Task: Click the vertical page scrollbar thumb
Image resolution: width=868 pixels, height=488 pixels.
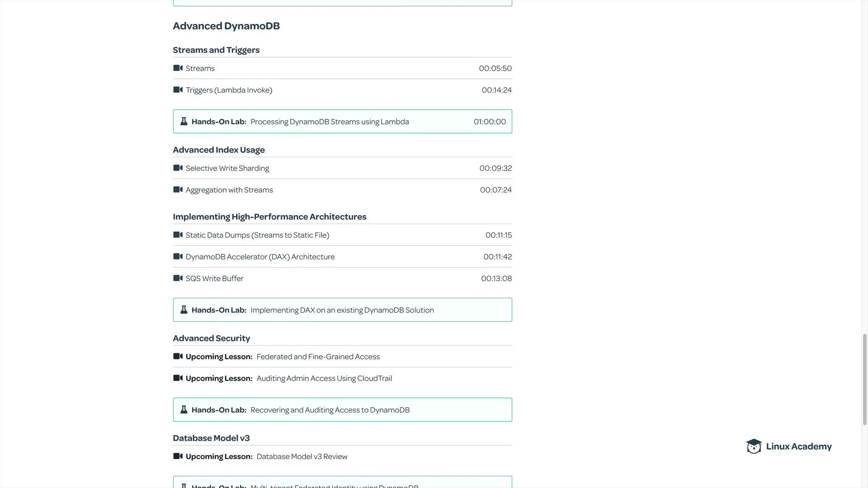Action: 865,380
